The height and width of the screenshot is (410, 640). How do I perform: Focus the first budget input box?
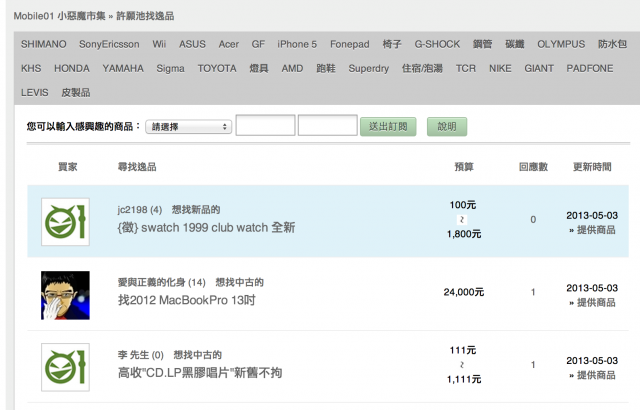coord(265,125)
